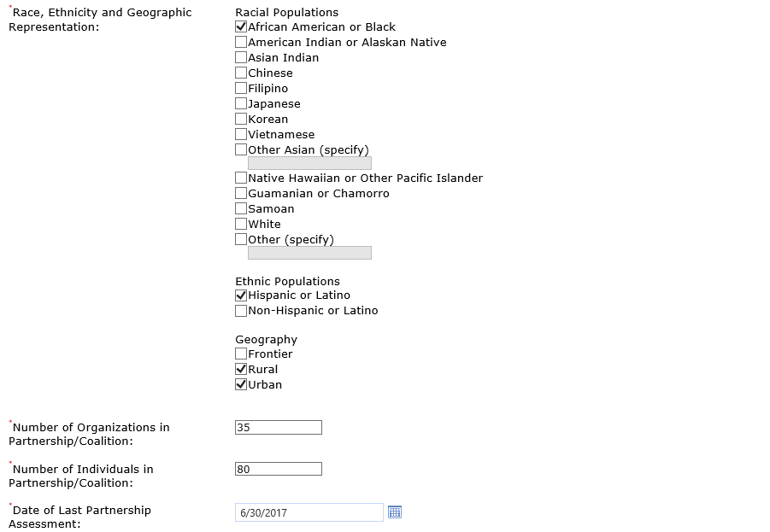
Task: Uncheck the Rural geography option
Action: [x=241, y=370]
